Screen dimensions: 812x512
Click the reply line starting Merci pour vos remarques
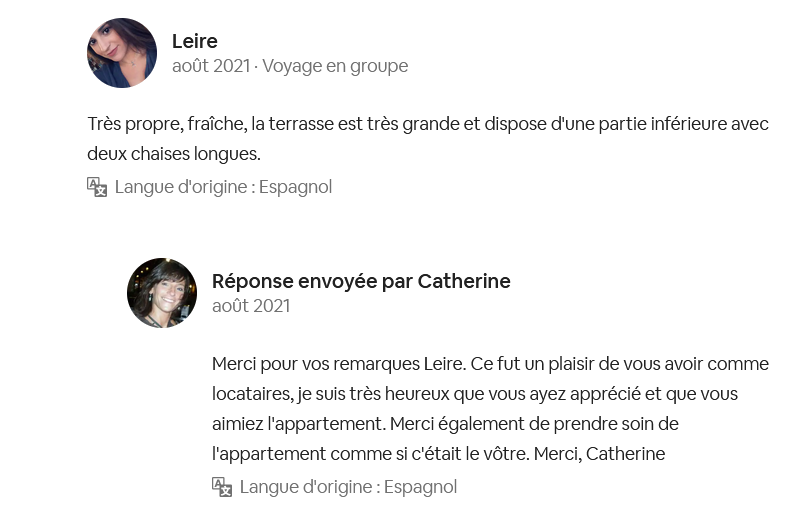point(490,363)
